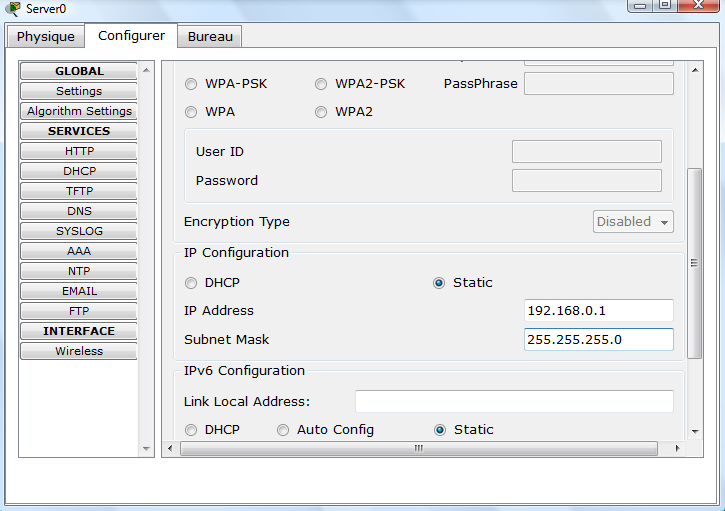This screenshot has width=725, height=511.
Task: Click the "Link Local Address:" label
Action: click(x=247, y=401)
